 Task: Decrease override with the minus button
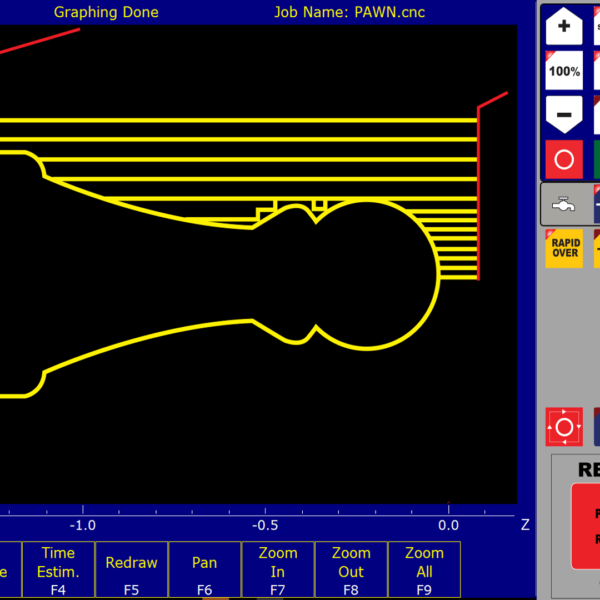point(564,114)
